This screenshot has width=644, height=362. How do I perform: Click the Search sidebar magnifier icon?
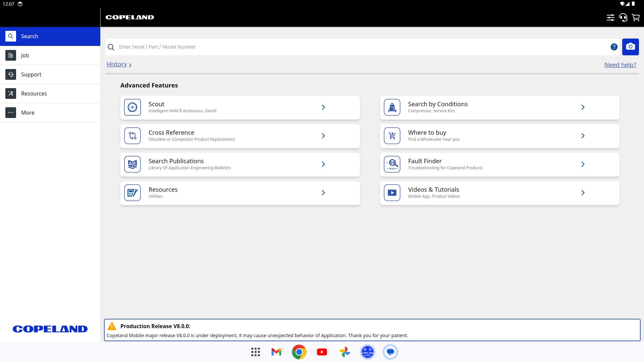tap(11, 36)
